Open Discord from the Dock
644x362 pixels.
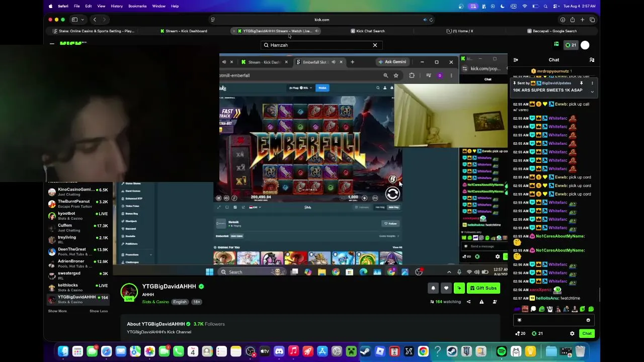click(279, 351)
